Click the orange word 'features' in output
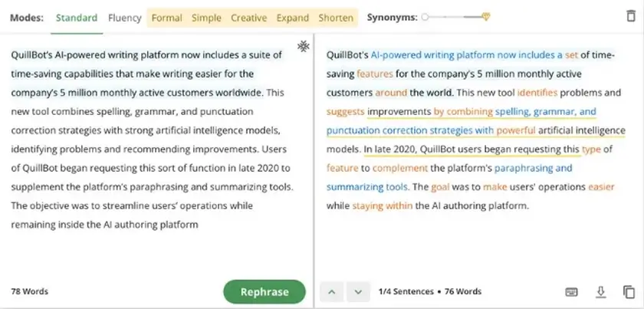This screenshot has height=309, width=644. 375,74
